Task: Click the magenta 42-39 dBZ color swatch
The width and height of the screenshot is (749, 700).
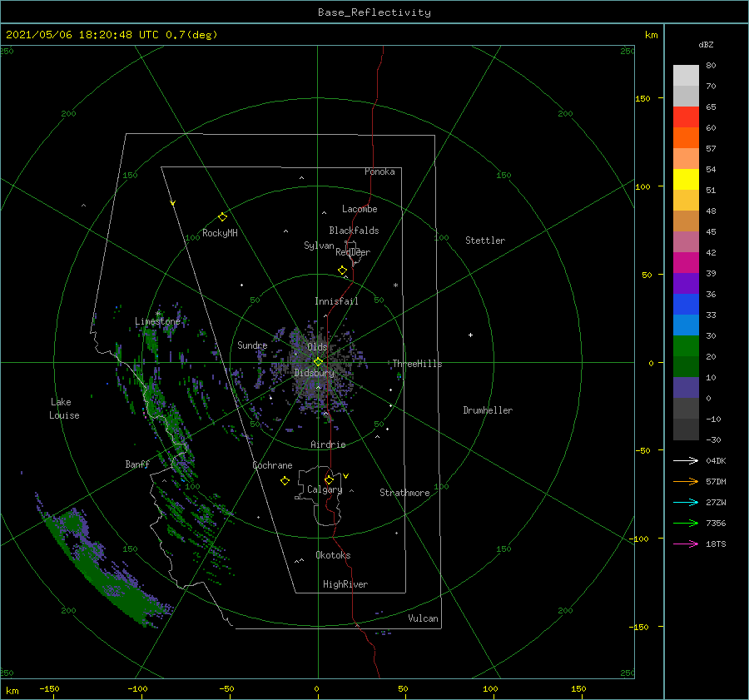Action: [686, 262]
